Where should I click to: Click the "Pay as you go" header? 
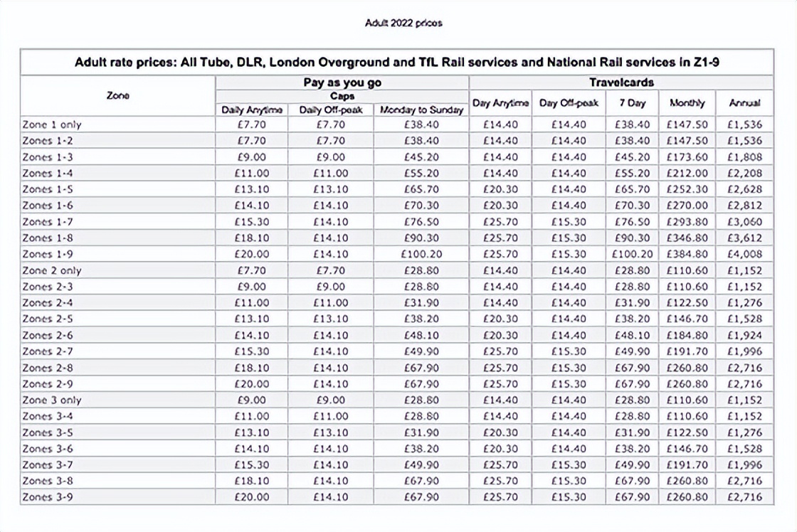[342, 83]
